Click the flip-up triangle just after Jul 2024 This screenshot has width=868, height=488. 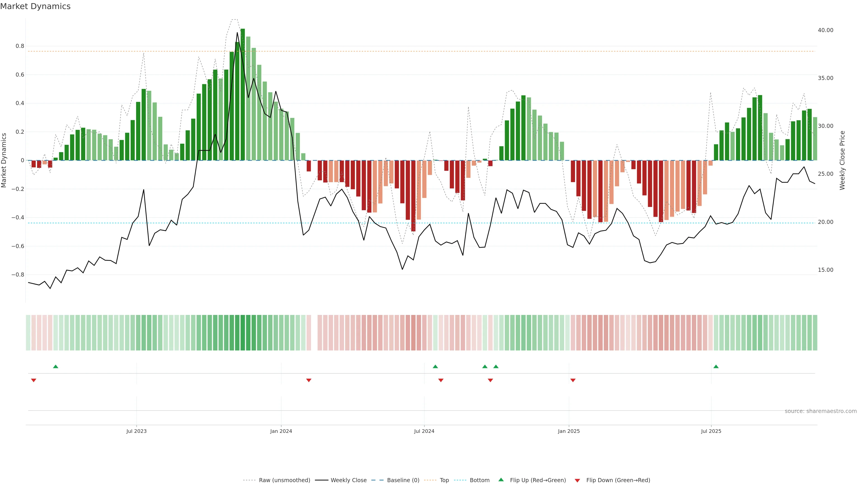coord(435,366)
